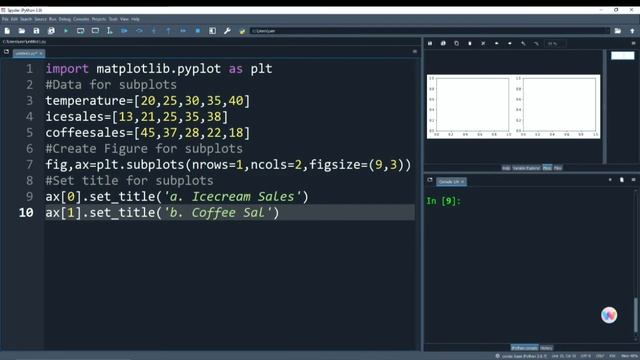
Task: Click the Save all files icon
Action: [51, 31]
